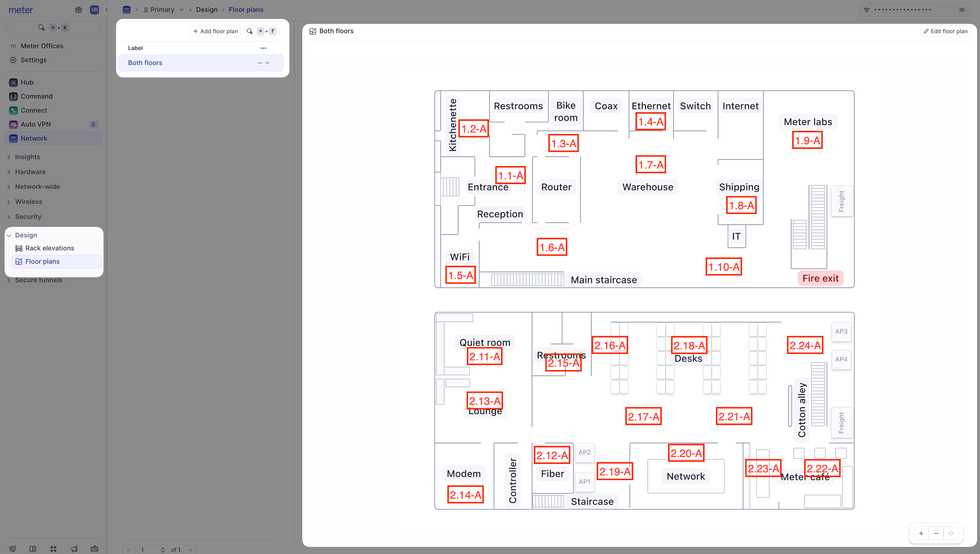
Task: Click the zoom in plus button
Action: point(920,533)
